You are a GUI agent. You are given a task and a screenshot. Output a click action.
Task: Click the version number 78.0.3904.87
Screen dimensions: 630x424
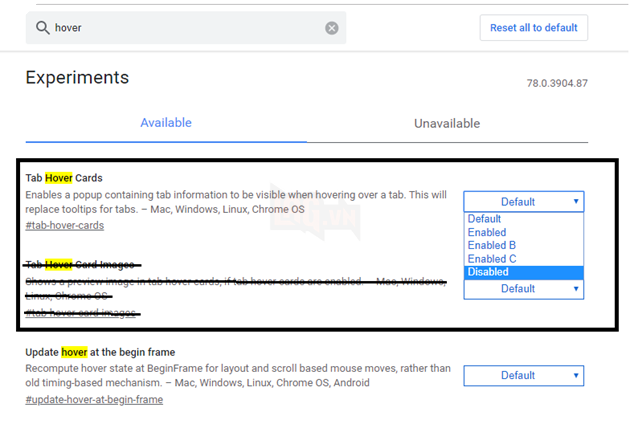point(557,83)
